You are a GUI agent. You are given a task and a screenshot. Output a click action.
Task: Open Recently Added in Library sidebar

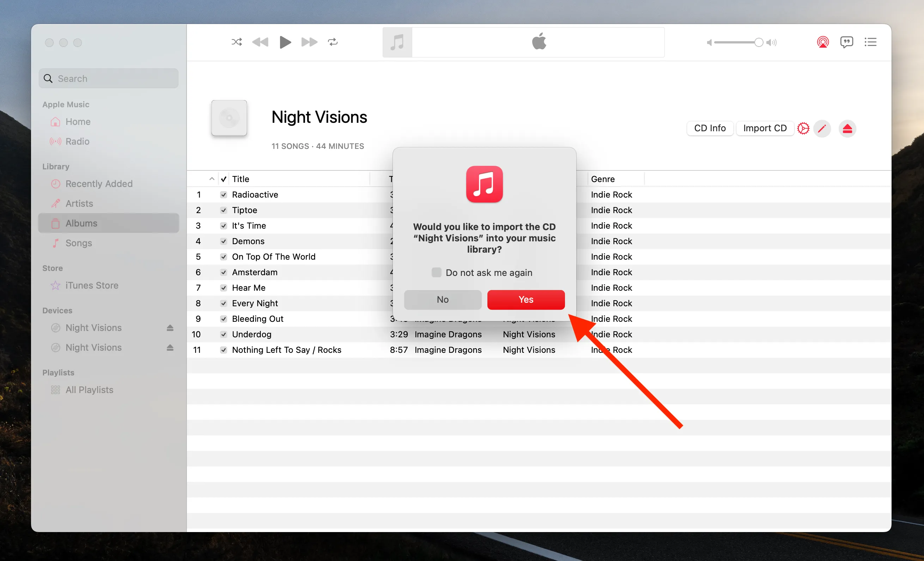(x=99, y=184)
